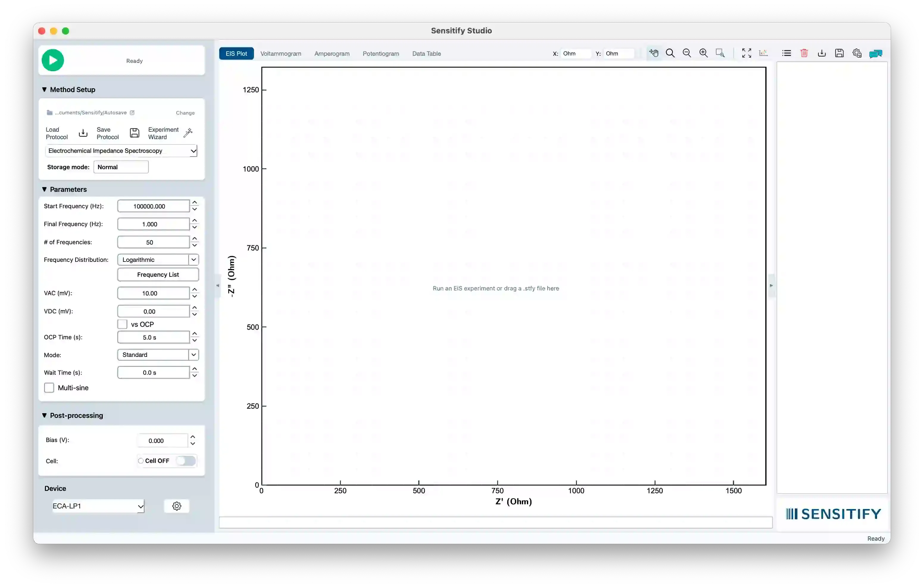The image size is (924, 588).
Task: Collapse the Method Setup section
Action: click(45, 89)
